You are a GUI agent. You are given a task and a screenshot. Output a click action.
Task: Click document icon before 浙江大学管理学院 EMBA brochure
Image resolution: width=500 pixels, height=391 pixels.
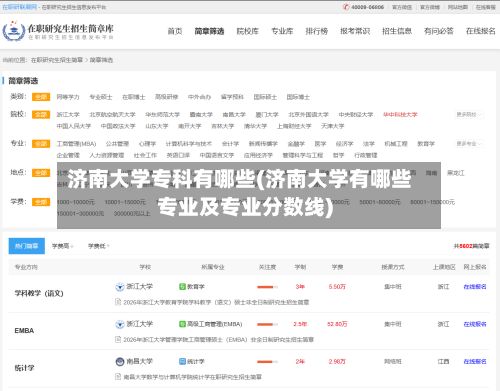point(118,339)
